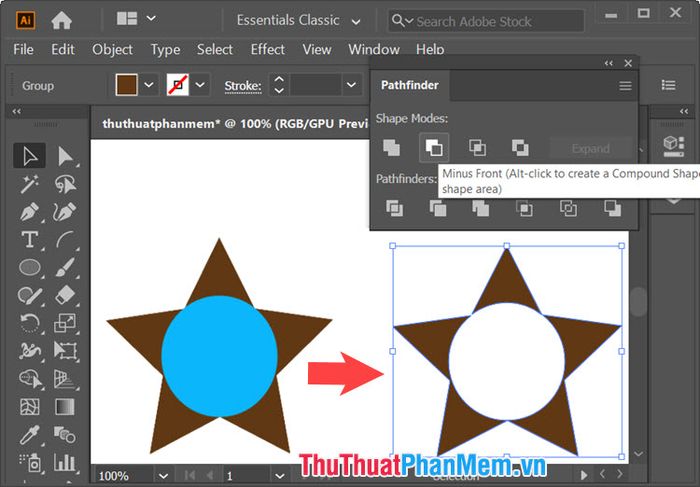Viewport: 700px width, 487px height.
Task: Click the Outline pathfinder icon
Action: click(x=568, y=208)
